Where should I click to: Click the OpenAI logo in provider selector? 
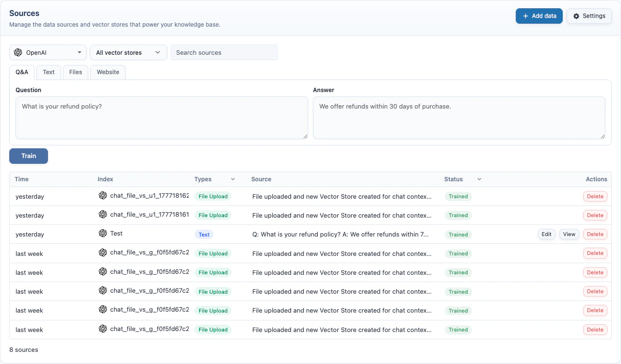point(18,52)
